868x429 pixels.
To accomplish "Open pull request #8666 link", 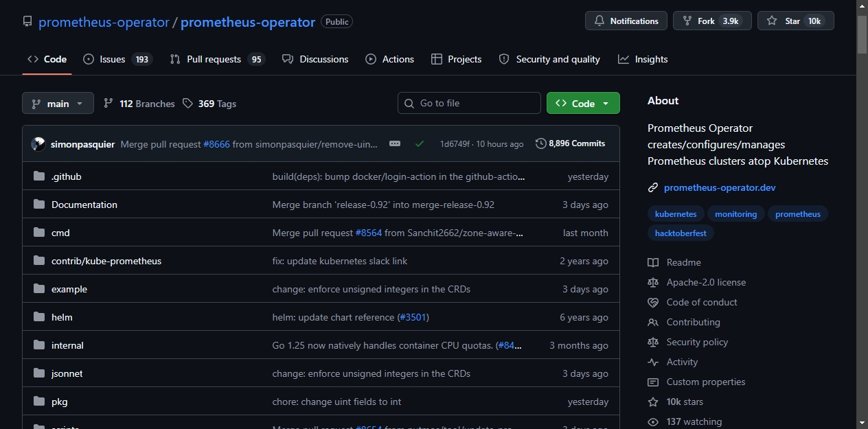I will [216, 144].
